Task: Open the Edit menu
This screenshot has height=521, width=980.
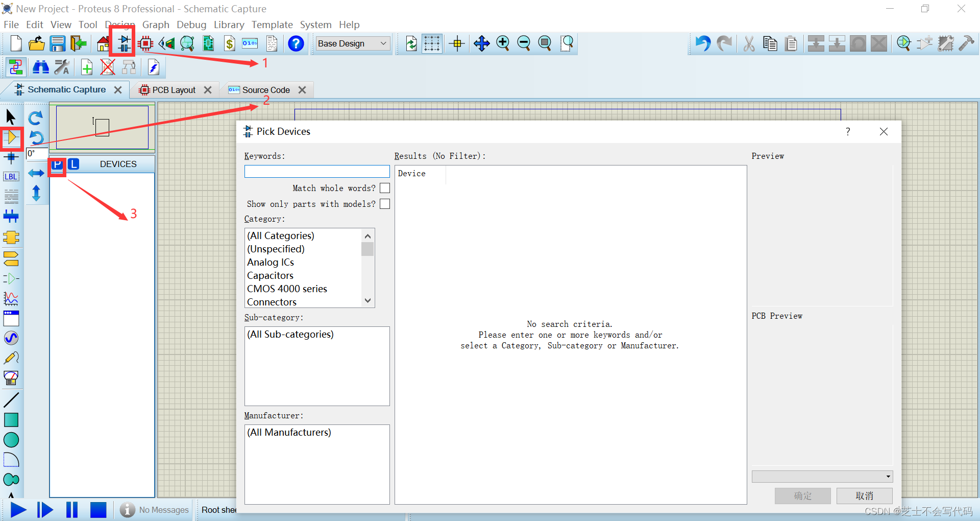Action: click(x=35, y=25)
